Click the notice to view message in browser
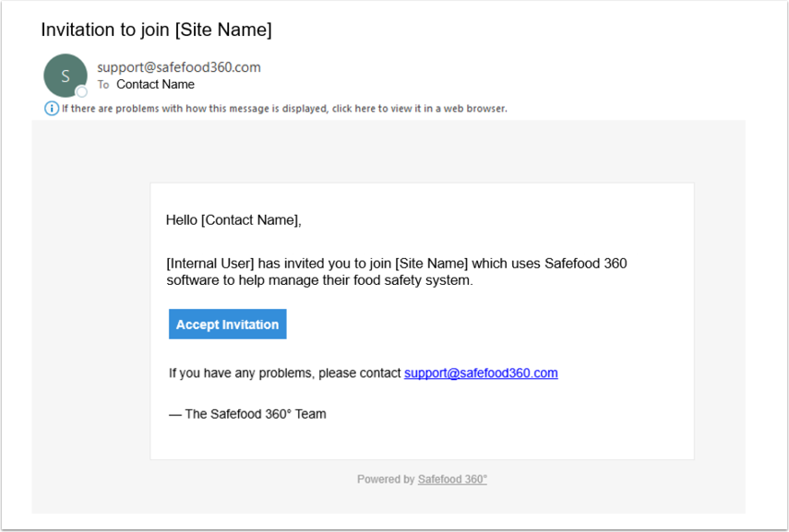This screenshot has width=789, height=532. pos(284,109)
